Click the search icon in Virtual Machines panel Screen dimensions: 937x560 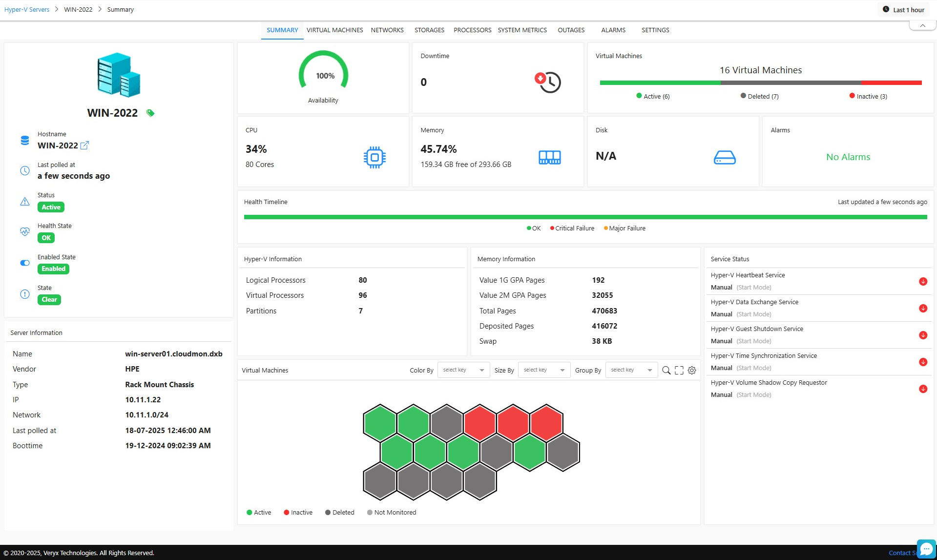[x=666, y=371]
